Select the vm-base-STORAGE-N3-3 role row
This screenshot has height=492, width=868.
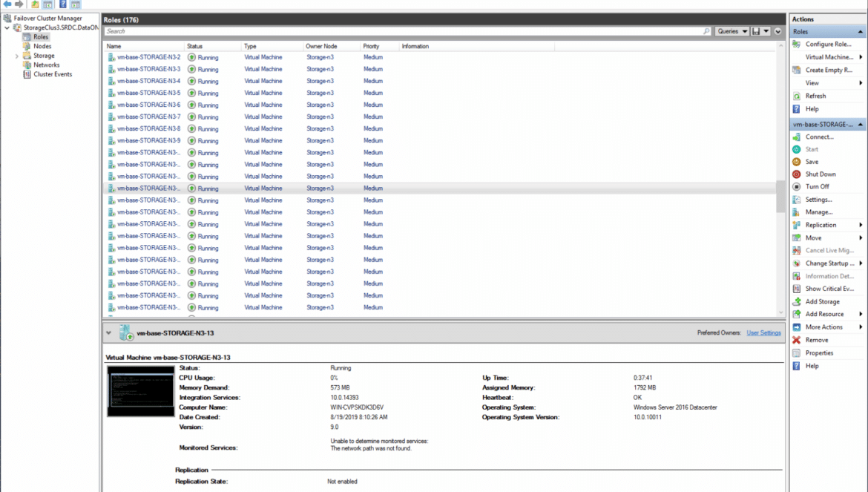440,69
